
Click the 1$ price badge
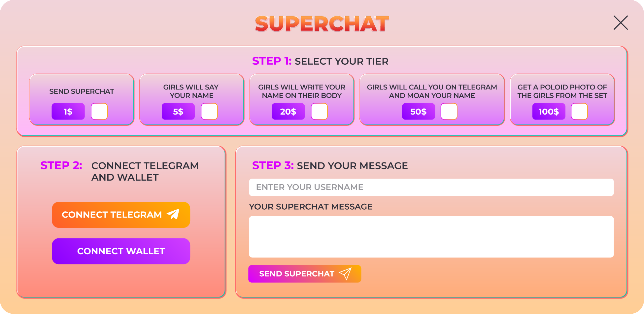pyautogui.click(x=68, y=112)
